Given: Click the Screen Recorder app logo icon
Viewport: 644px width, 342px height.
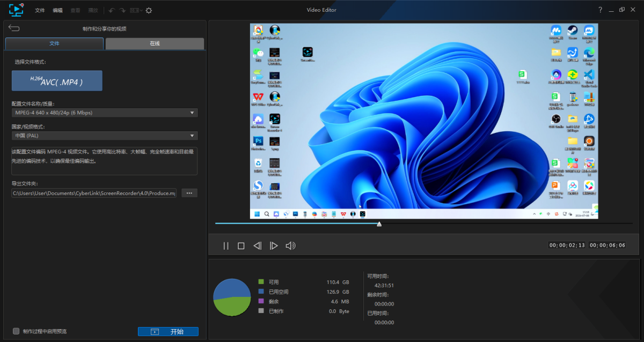Looking at the screenshot, I should click(16, 9).
